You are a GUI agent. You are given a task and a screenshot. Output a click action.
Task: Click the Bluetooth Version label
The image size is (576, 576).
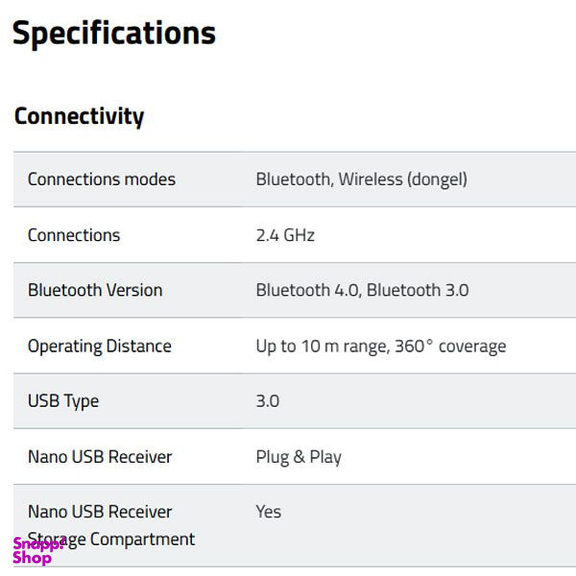coord(95,290)
